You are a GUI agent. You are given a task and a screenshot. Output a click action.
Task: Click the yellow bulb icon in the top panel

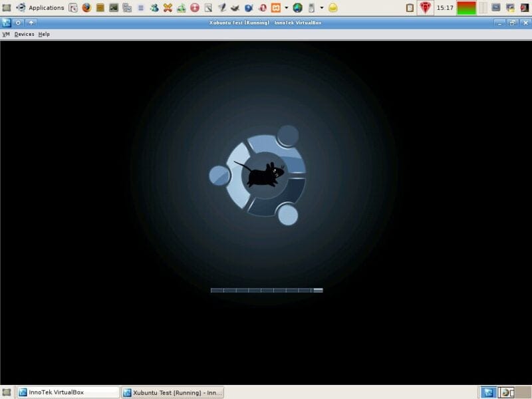click(332, 8)
